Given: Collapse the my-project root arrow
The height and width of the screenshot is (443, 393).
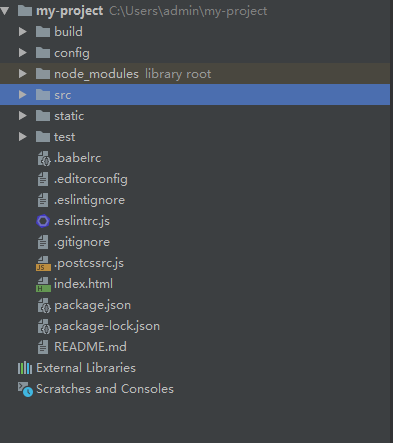Looking at the screenshot, I should 5,11.
